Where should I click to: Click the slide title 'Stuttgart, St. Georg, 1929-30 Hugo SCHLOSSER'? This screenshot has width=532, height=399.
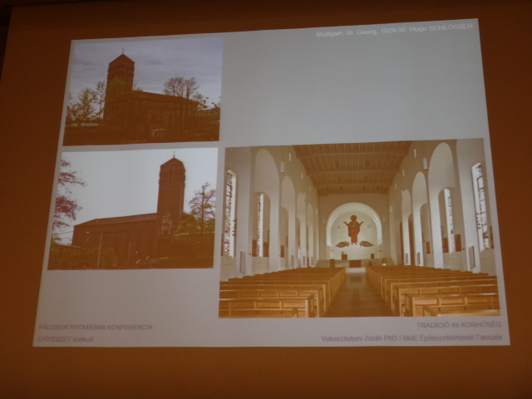tap(394, 31)
